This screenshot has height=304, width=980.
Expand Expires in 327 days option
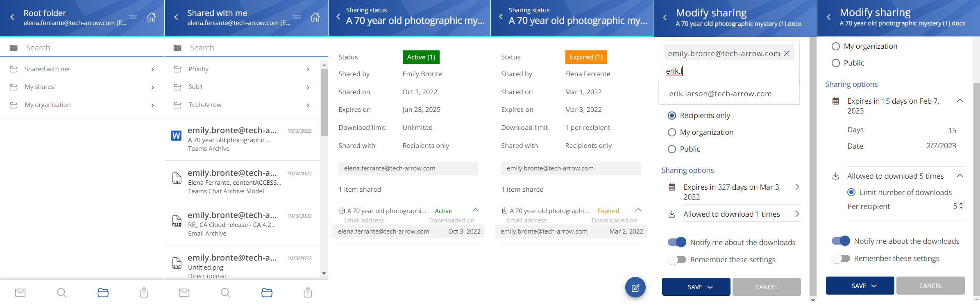(x=797, y=187)
